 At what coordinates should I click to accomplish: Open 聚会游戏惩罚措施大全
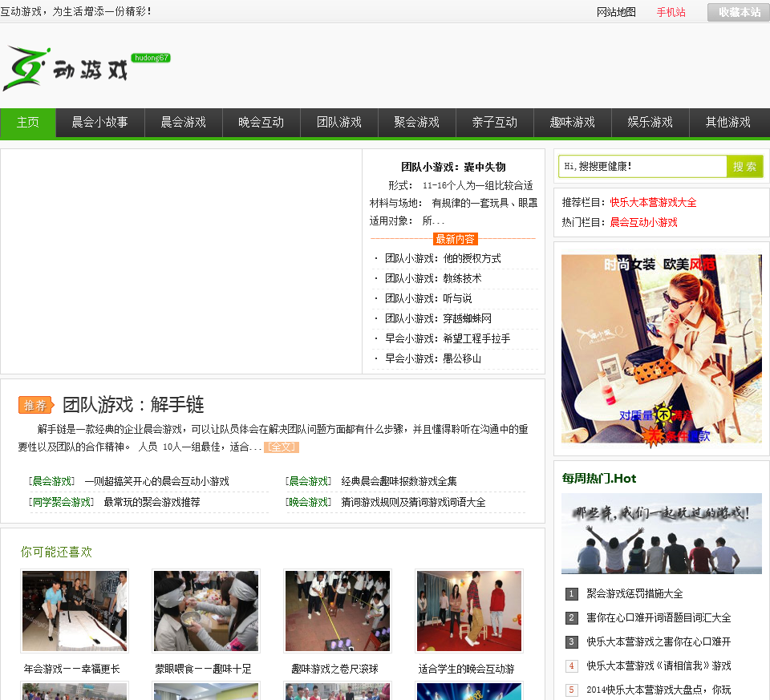pyautogui.click(x=634, y=594)
